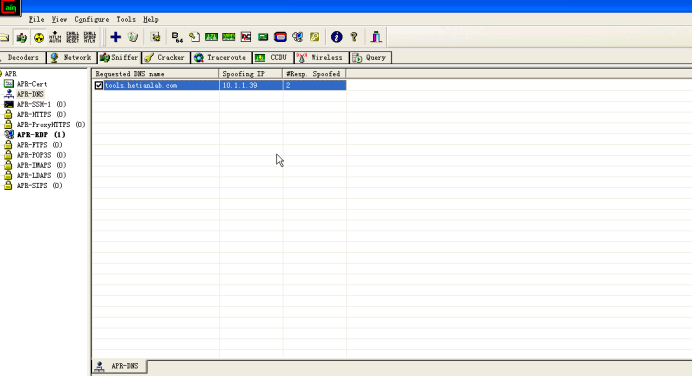Open the Access database password decoder icon
The image size is (692, 376).
194,37
